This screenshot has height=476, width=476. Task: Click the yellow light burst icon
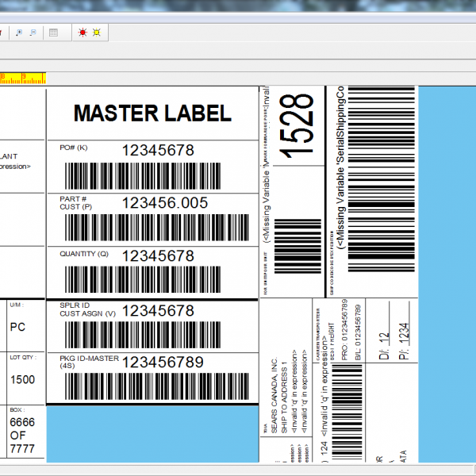point(97,33)
